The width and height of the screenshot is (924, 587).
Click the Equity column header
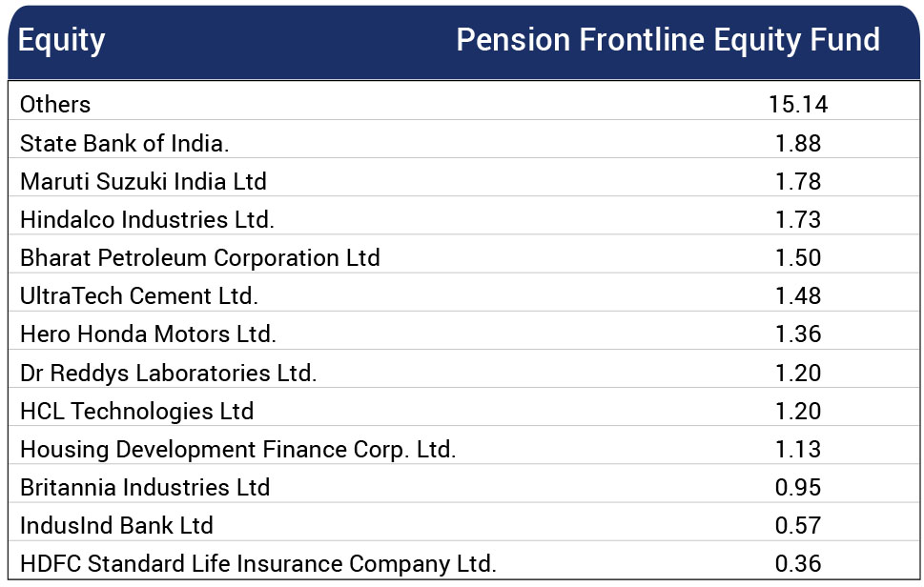pos(61,41)
